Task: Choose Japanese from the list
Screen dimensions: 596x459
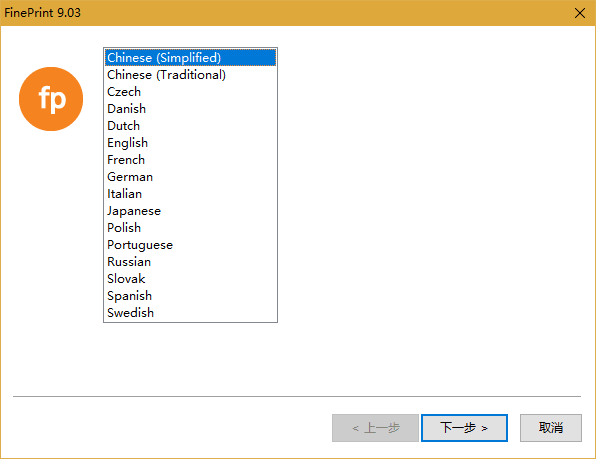Action: coord(190,211)
